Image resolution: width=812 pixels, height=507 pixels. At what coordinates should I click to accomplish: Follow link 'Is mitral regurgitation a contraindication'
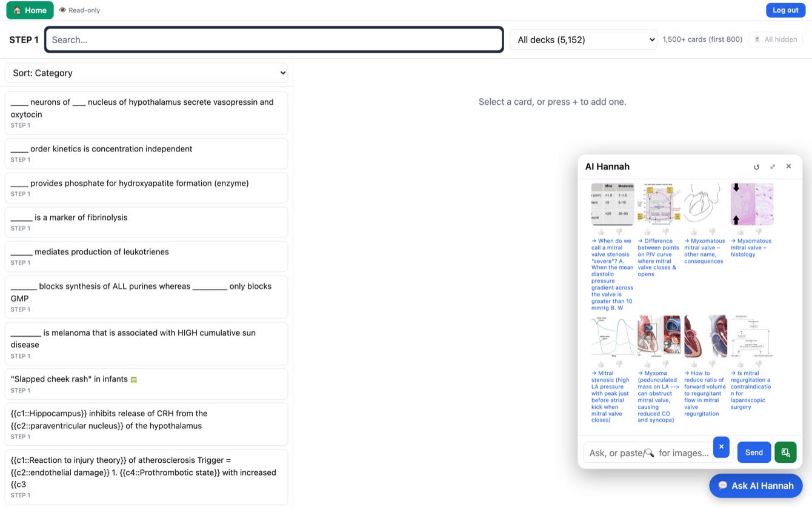coord(751,390)
